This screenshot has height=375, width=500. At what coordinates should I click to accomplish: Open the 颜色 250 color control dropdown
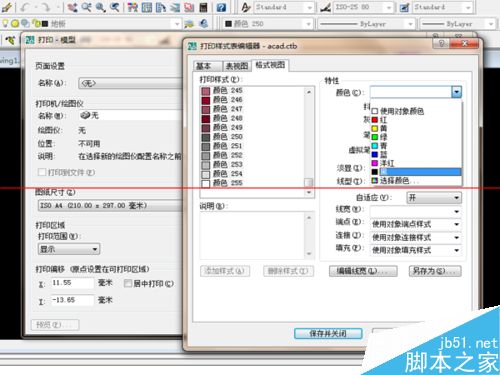coord(268,24)
